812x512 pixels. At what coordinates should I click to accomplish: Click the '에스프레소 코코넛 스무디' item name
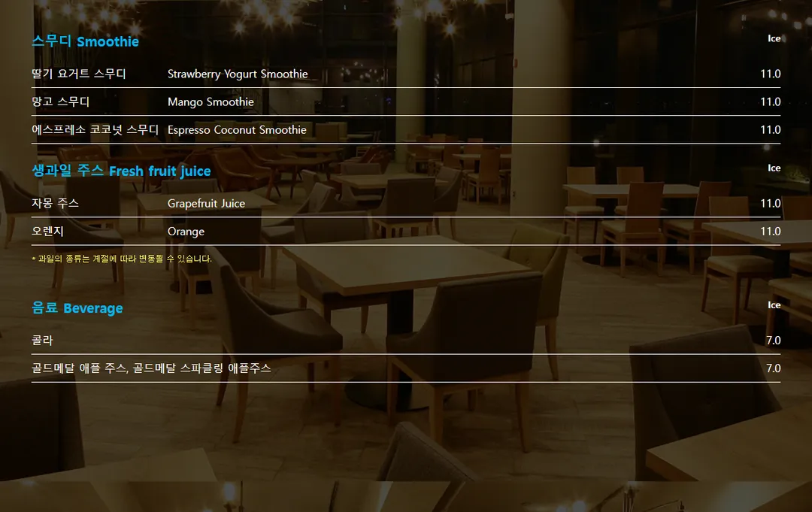(x=95, y=129)
